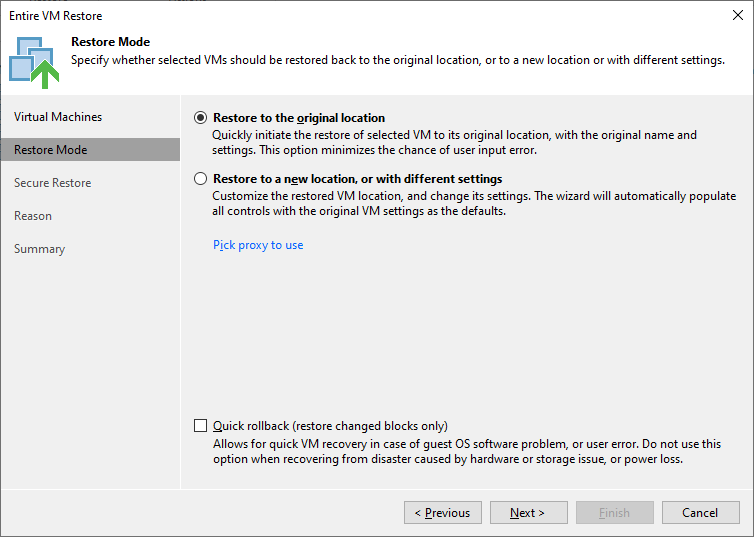Jump to the Reason step
Viewport: 754px width, 537px height.
click(x=33, y=216)
